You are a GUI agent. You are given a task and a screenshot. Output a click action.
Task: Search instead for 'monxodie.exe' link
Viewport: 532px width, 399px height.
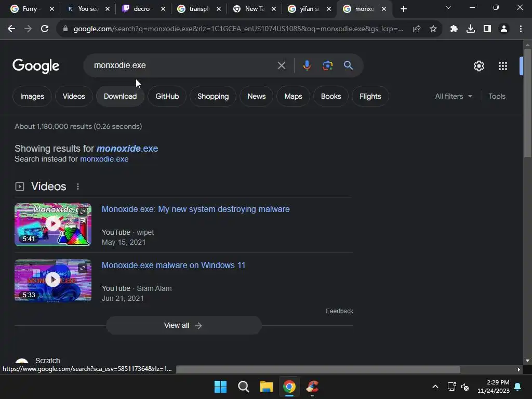104,159
